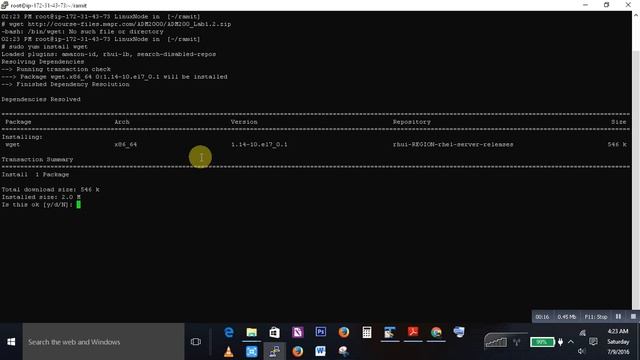Open Firefox in the bottom taskbar row
Image resolution: width=640 pixels, height=360 pixels.
(298, 351)
